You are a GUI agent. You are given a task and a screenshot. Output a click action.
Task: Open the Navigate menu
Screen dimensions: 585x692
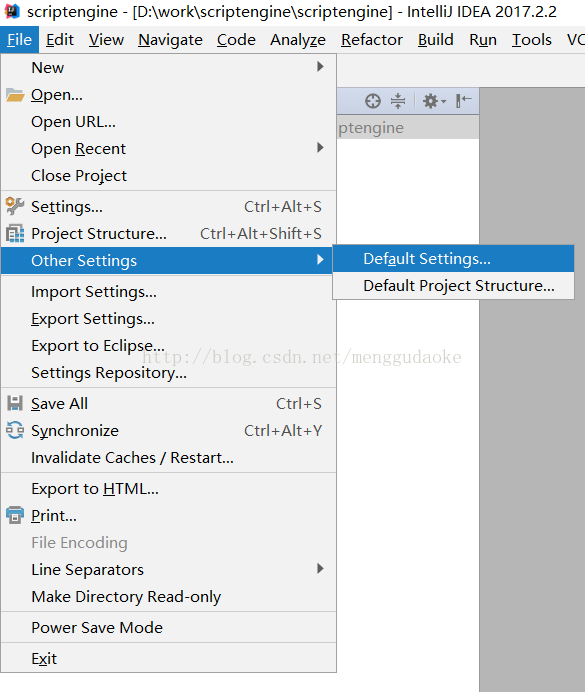coord(170,40)
